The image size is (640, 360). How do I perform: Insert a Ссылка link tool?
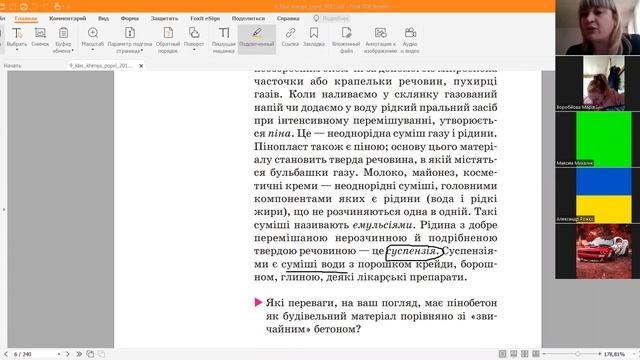(290, 36)
